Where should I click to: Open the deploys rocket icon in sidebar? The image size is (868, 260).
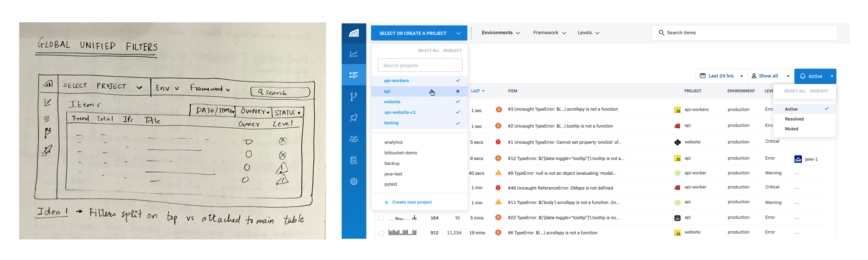click(354, 118)
